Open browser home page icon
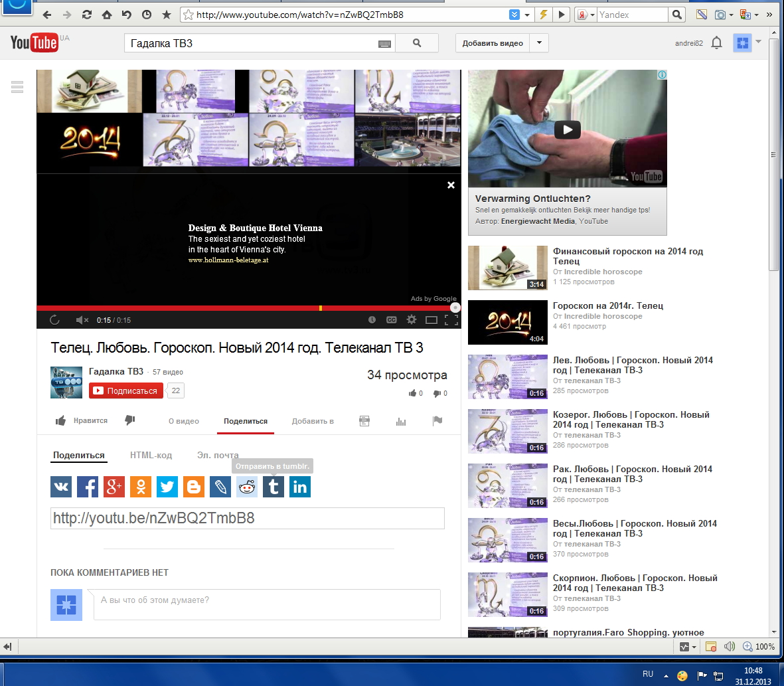 pos(107,15)
